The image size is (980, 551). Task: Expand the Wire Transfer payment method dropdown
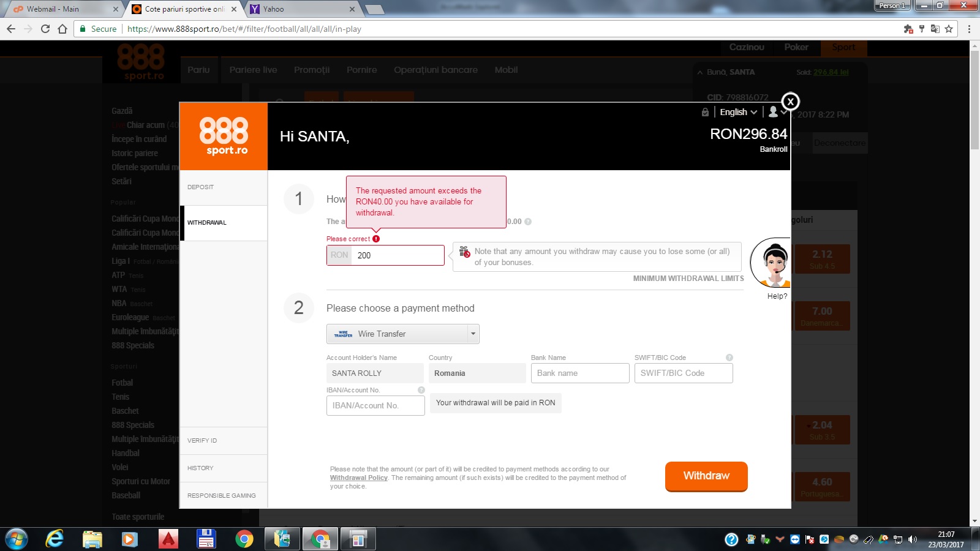pos(403,334)
